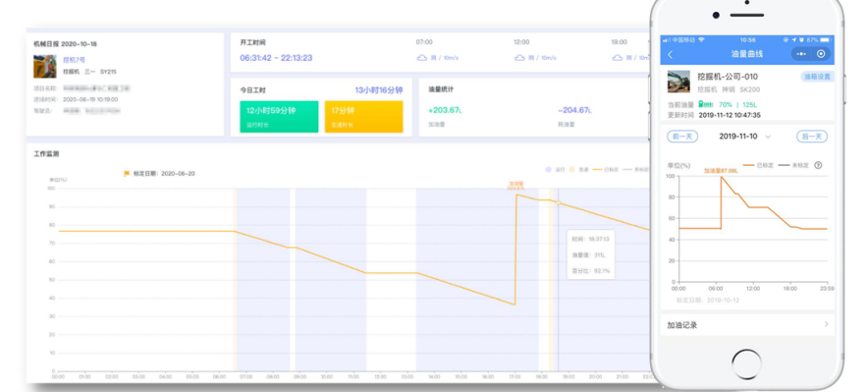Click the 机械日报 2020-10-18 heading

[65, 44]
